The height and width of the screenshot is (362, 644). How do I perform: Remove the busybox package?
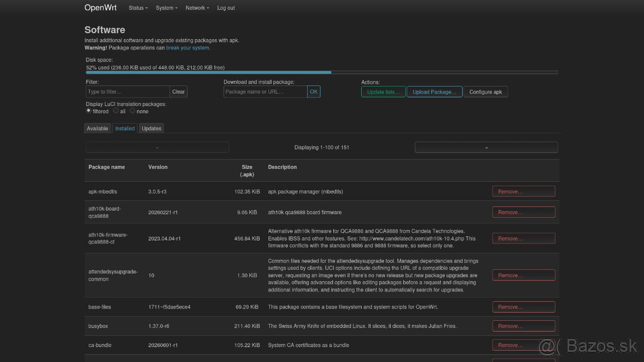(x=524, y=326)
